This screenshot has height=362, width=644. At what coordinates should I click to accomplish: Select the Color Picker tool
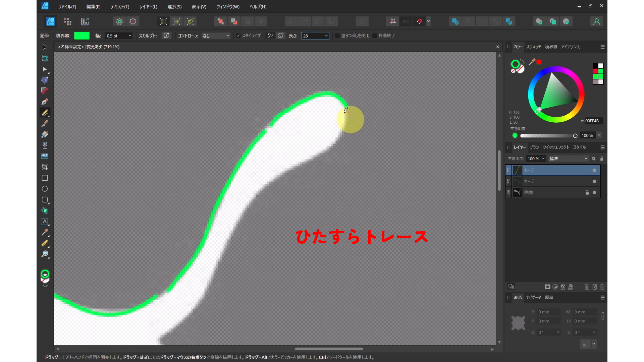click(x=45, y=233)
